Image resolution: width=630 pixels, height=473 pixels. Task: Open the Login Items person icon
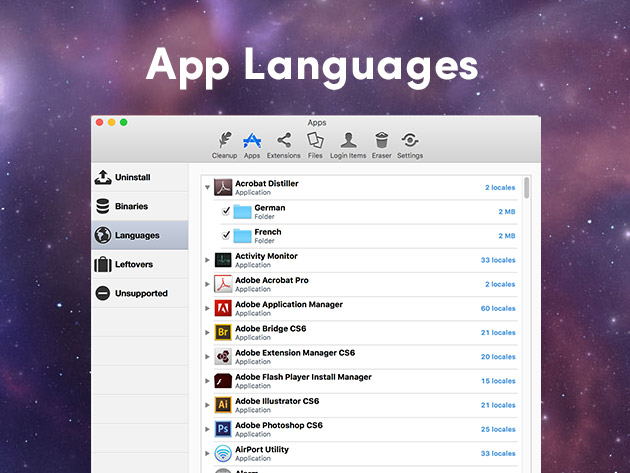[x=348, y=140]
